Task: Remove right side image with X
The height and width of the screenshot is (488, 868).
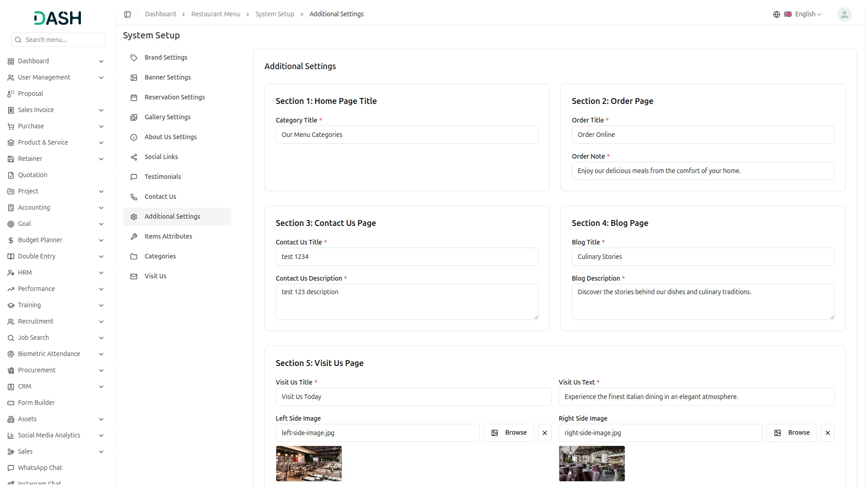Action: 827,433
